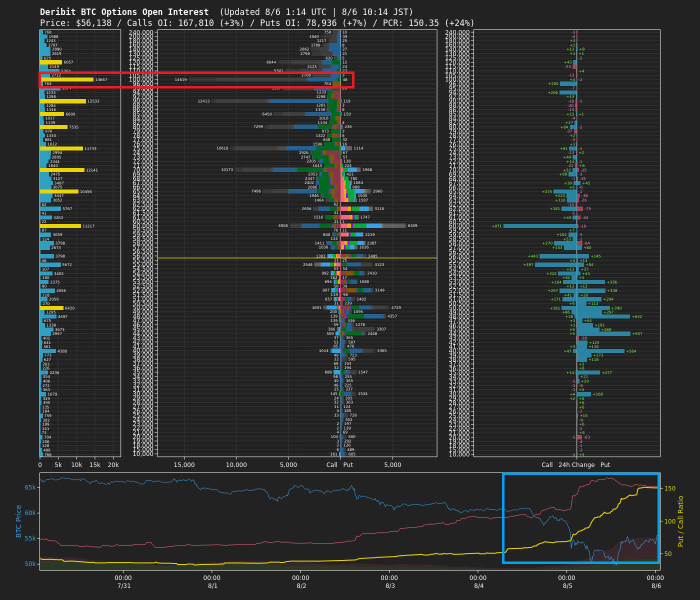Screen dimensions: 700x600
Task: Click the yellow bar labeled 12533
Action: [62, 101]
